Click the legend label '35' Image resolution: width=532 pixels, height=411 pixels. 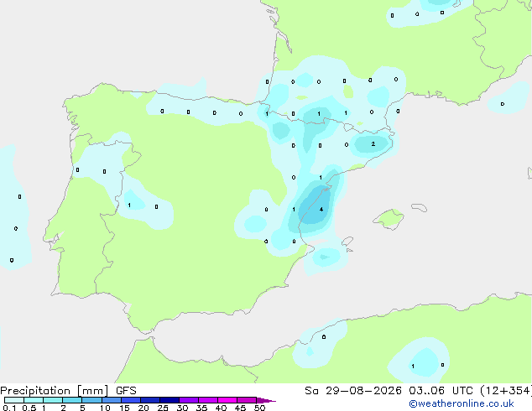point(201,408)
